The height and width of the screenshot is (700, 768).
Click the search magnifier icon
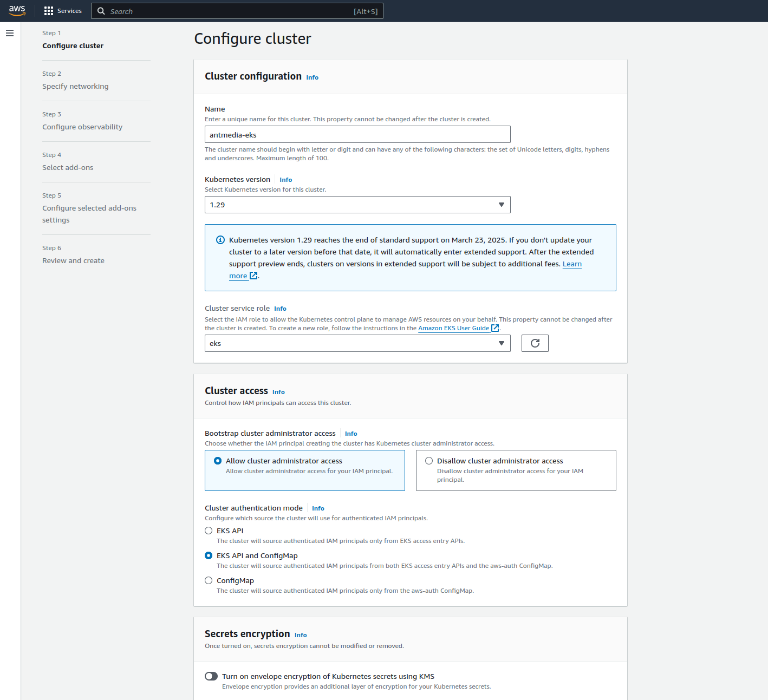[x=101, y=11]
